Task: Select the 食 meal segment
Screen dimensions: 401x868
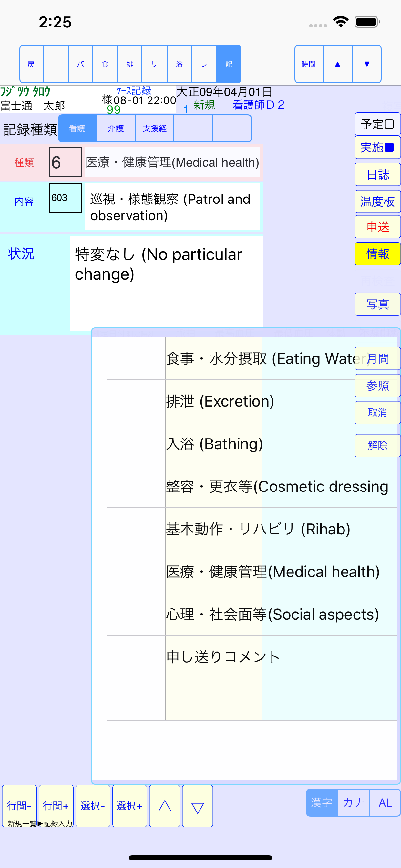Action: click(105, 64)
